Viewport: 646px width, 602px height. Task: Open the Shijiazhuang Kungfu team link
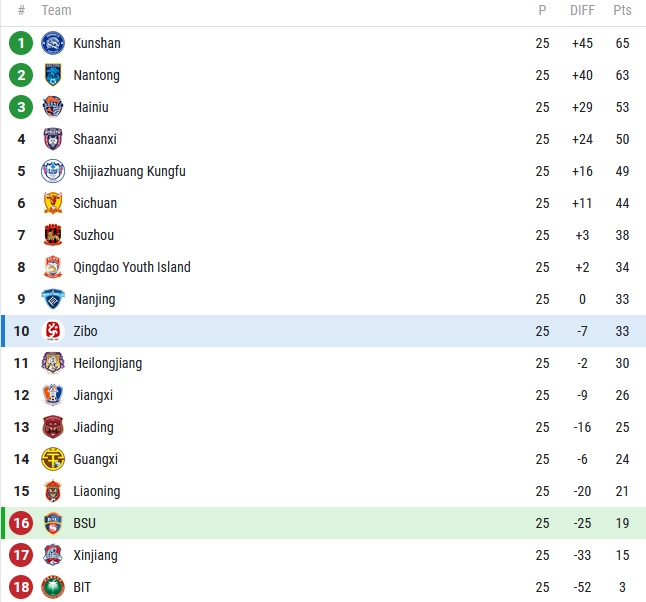pyautogui.click(x=129, y=171)
